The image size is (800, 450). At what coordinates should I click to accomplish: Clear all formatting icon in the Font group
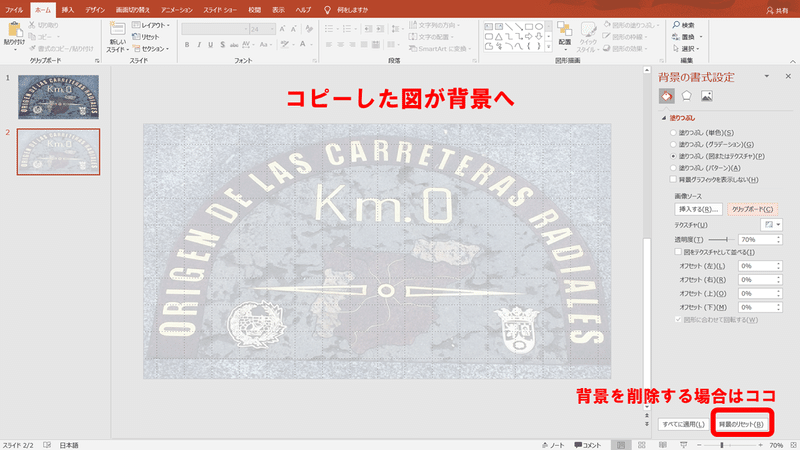309,29
